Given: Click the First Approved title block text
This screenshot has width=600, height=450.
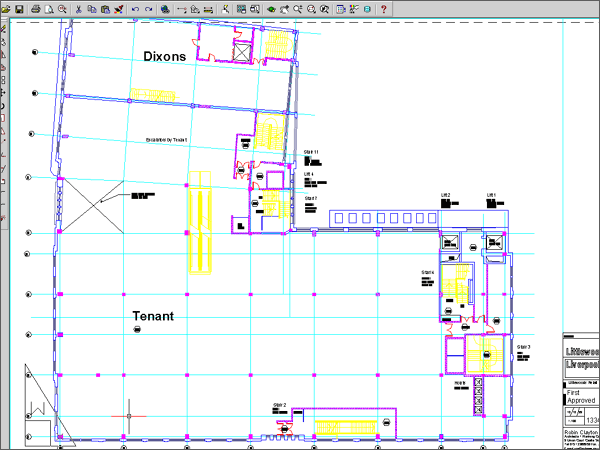Looking at the screenshot, I should 581,396.
